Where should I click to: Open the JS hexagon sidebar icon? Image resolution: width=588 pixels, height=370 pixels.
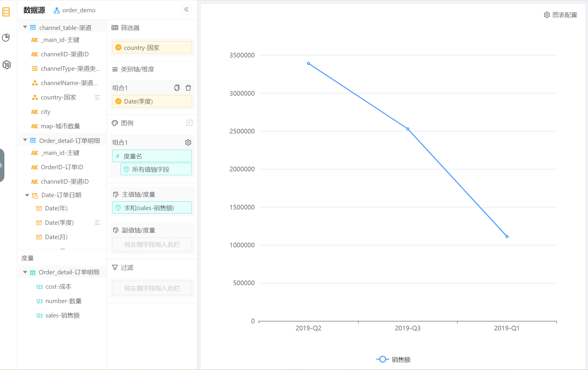point(6,65)
